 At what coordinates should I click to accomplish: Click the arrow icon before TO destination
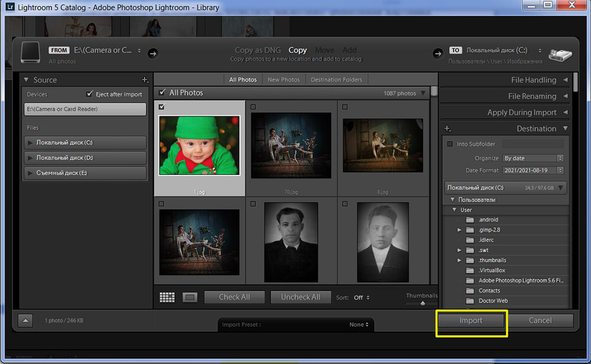click(x=437, y=54)
